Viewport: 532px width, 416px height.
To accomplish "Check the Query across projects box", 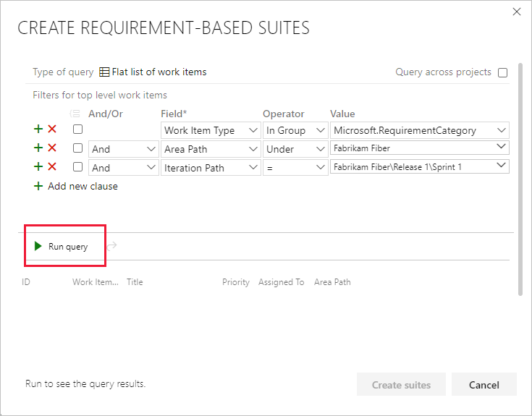I will pyautogui.click(x=502, y=72).
